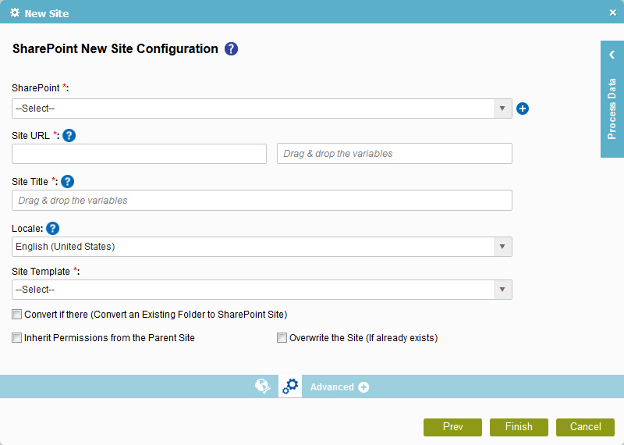Click the Prev button
Image resolution: width=624 pixels, height=445 pixels.
pos(453,427)
